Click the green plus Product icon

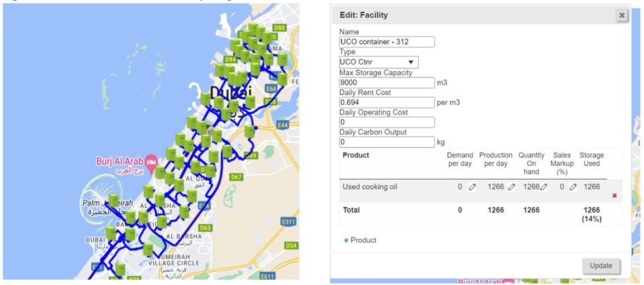[x=346, y=240]
